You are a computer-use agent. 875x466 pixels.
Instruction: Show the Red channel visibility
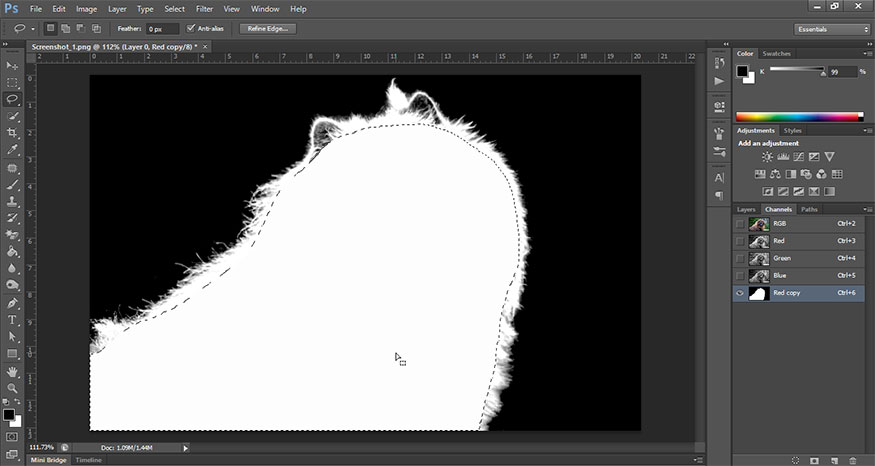tap(740, 241)
